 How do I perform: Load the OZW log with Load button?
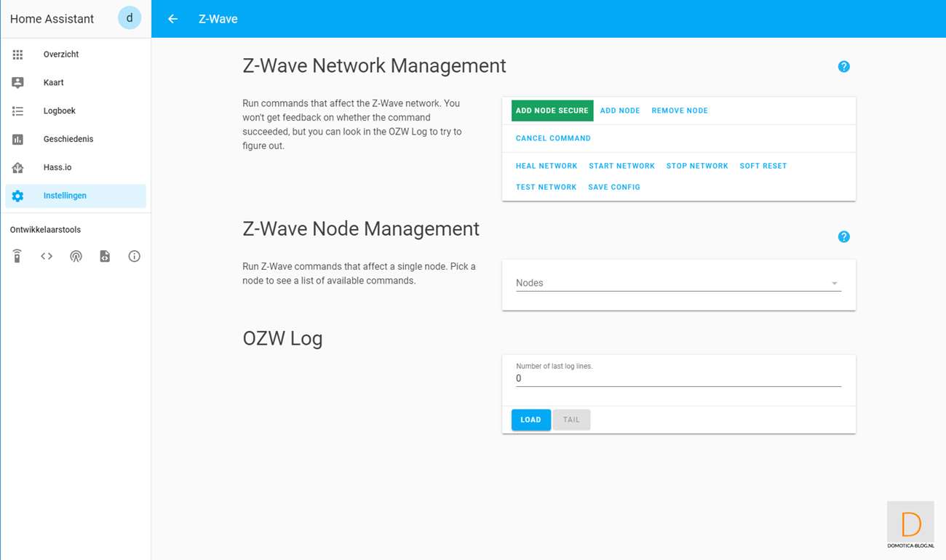tap(531, 420)
